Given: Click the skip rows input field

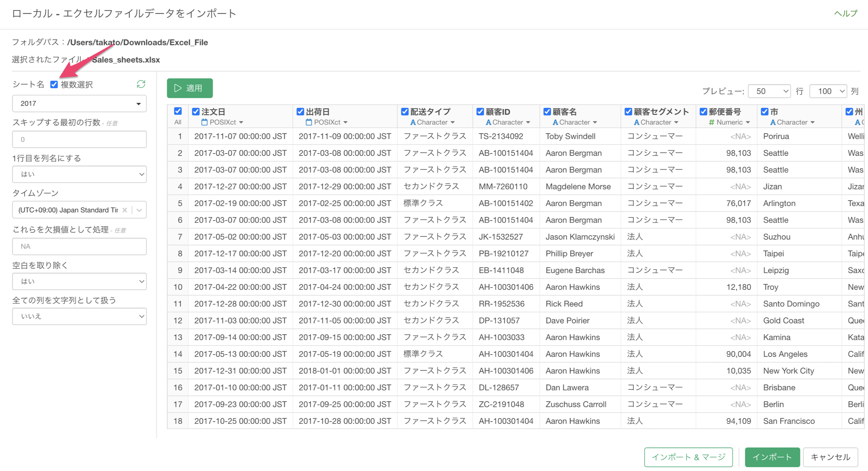Looking at the screenshot, I should click(x=79, y=139).
